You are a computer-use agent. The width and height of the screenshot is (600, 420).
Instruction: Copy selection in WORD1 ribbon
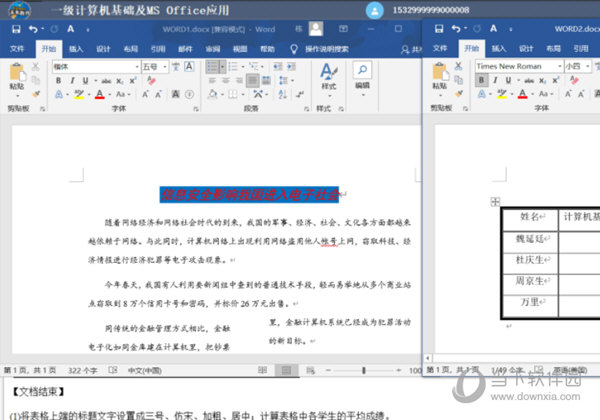point(36,80)
